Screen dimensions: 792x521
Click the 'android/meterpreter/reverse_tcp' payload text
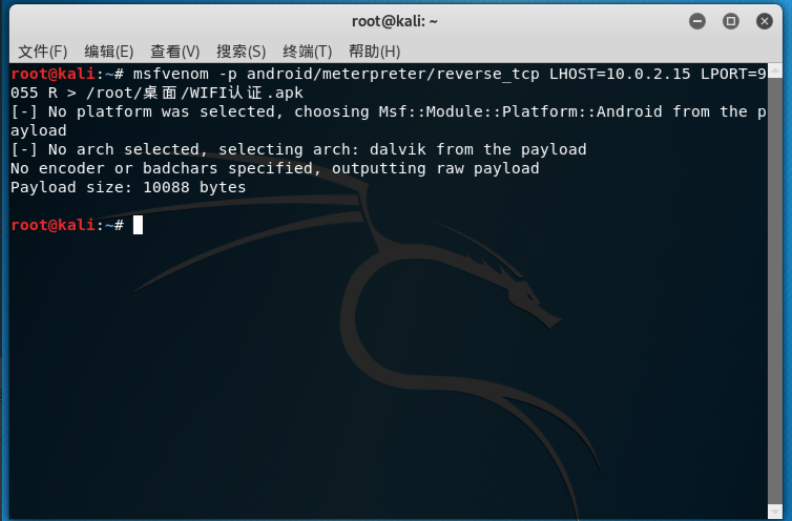click(393, 74)
